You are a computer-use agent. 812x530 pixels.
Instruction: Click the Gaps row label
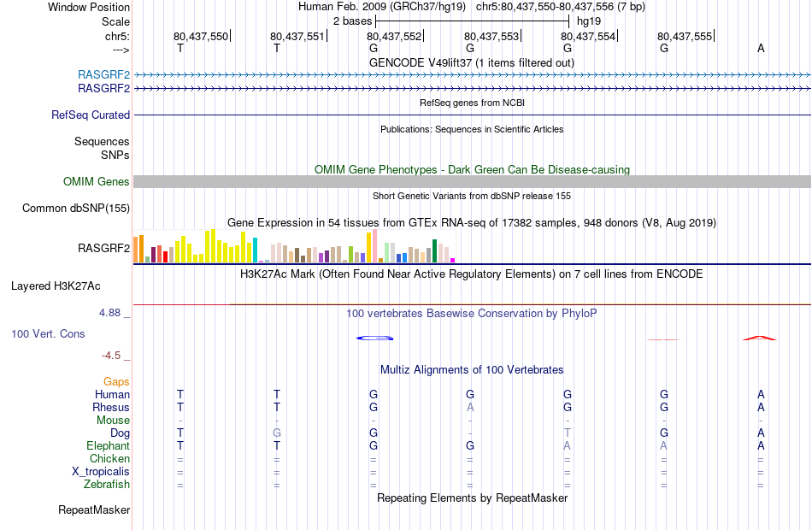pyautogui.click(x=116, y=382)
